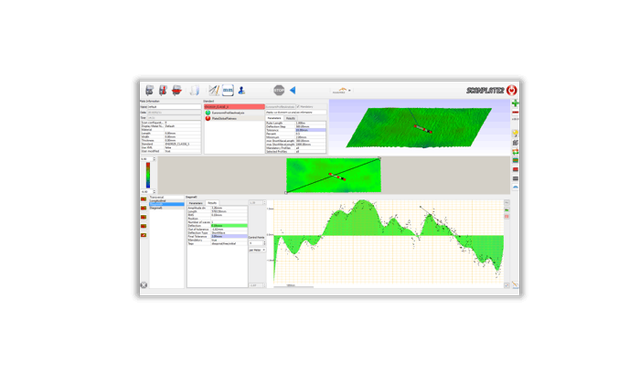
Task: Select the blue arc view icon
Action: point(515,187)
